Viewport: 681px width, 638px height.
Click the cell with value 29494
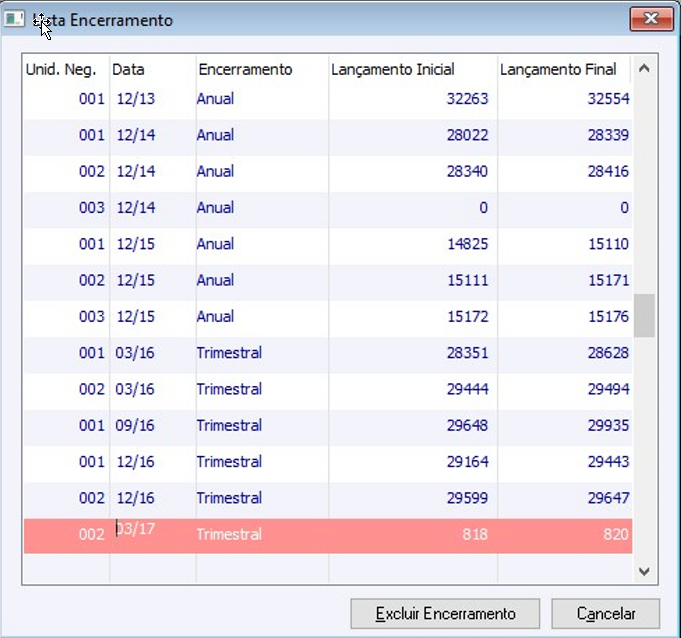(x=608, y=389)
